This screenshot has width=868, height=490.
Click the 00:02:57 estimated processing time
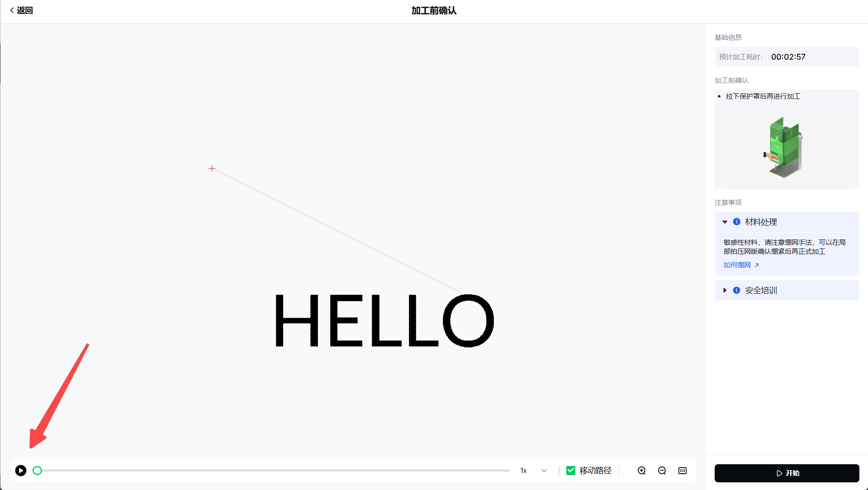click(788, 57)
